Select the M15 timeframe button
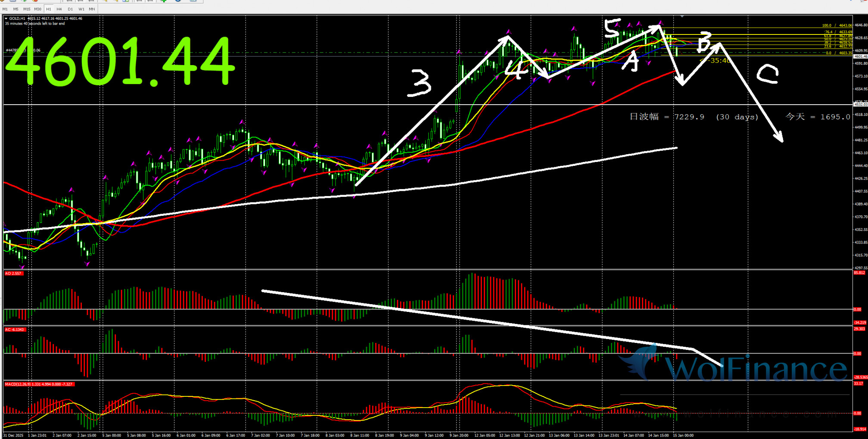 coord(27,9)
